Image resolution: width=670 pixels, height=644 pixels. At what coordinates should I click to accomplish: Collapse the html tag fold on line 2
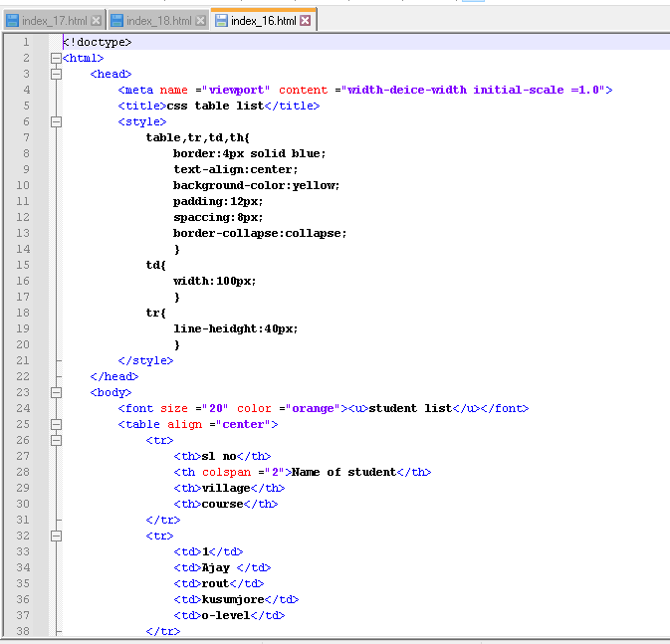(56, 58)
